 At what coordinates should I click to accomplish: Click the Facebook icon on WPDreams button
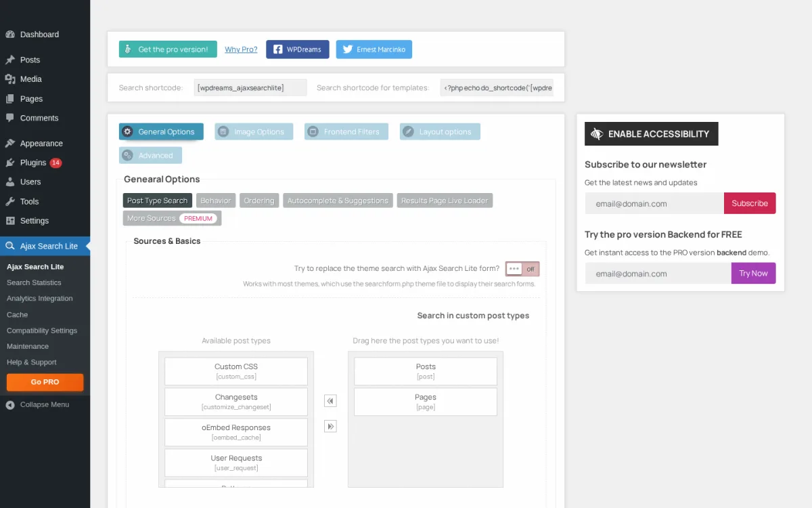click(277, 49)
